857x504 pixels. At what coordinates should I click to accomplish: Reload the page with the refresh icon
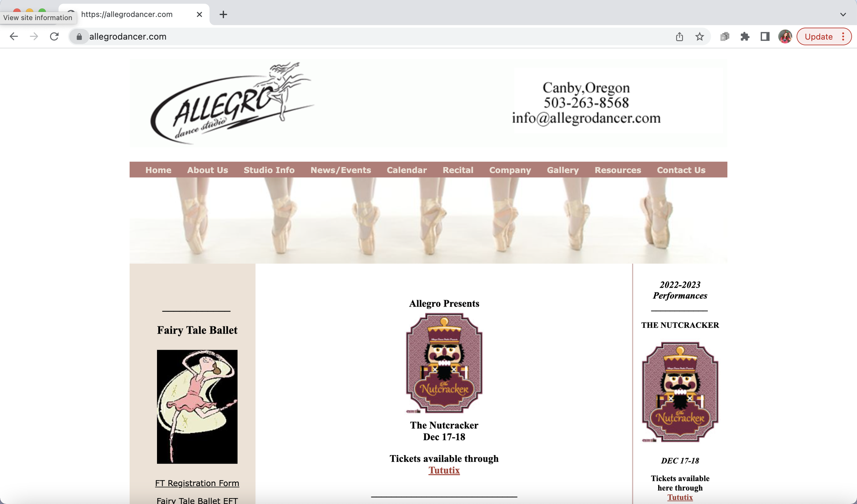(54, 36)
